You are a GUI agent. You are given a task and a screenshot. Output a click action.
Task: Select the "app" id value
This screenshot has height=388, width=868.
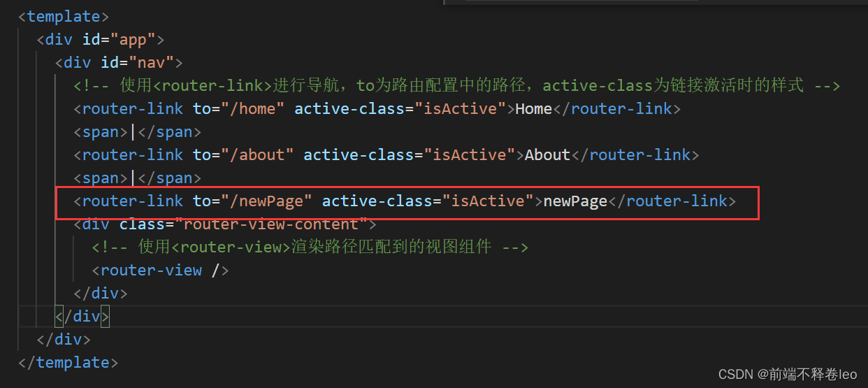pos(133,39)
